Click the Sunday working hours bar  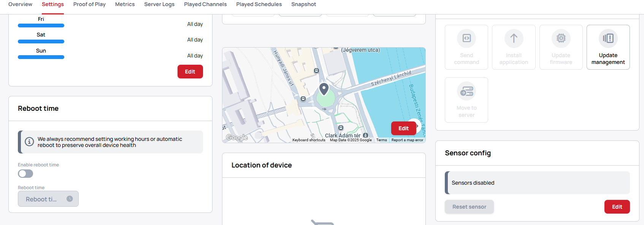point(41,57)
